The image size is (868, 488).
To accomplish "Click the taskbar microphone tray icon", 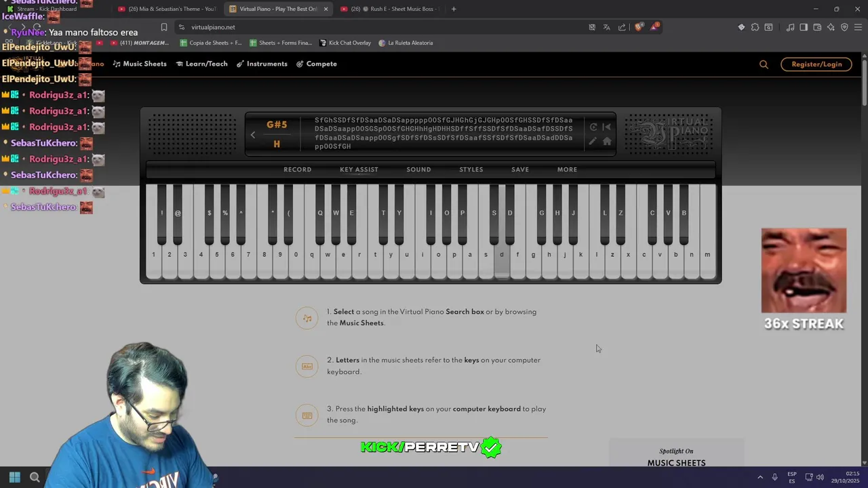I will 774,477.
